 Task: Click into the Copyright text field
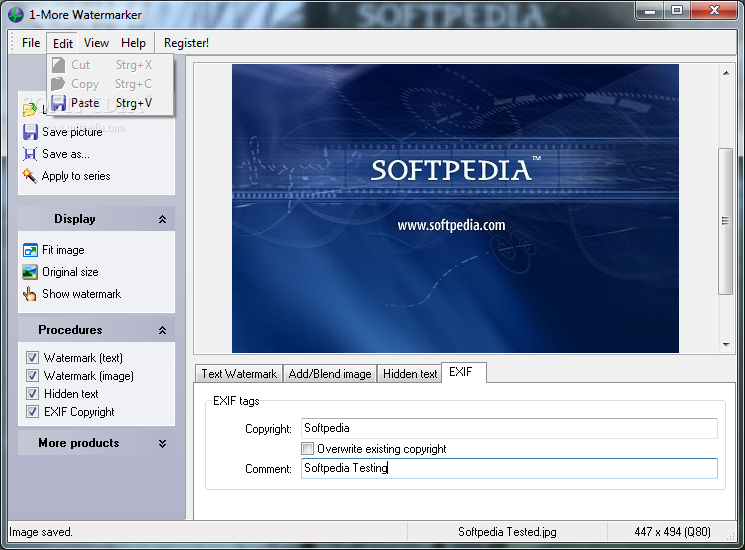[x=509, y=428]
